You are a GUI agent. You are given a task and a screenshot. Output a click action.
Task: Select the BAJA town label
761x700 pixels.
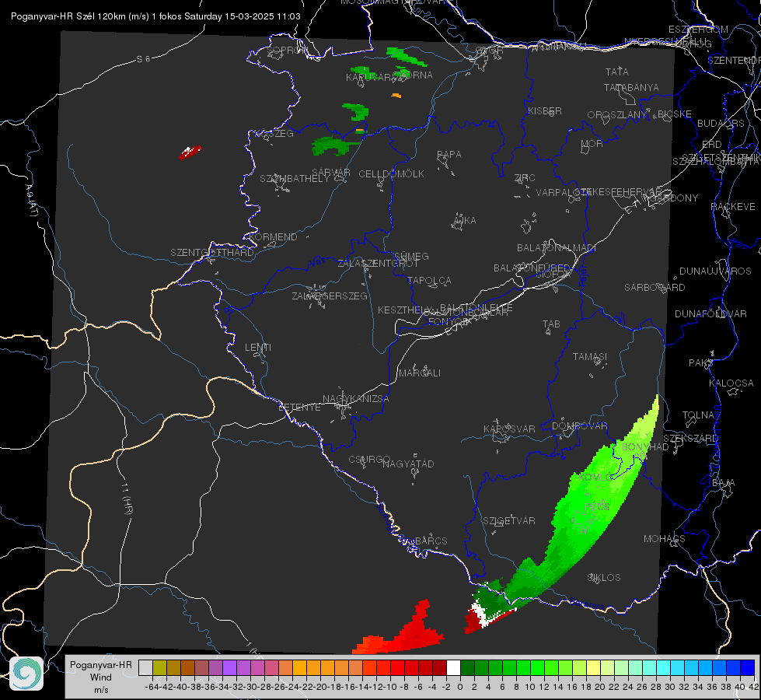724,483
